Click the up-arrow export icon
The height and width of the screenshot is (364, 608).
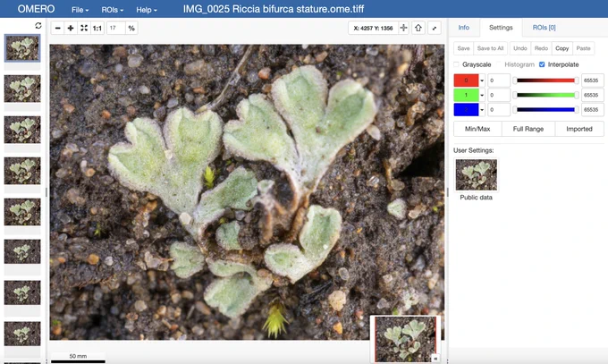pos(418,28)
